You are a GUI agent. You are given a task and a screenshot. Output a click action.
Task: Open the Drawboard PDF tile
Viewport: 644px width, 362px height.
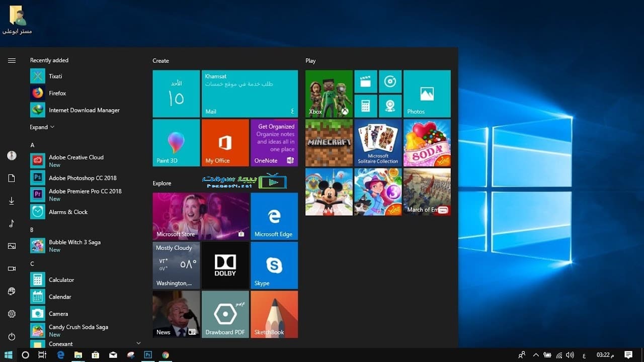pyautogui.click(x=225, y=314)
